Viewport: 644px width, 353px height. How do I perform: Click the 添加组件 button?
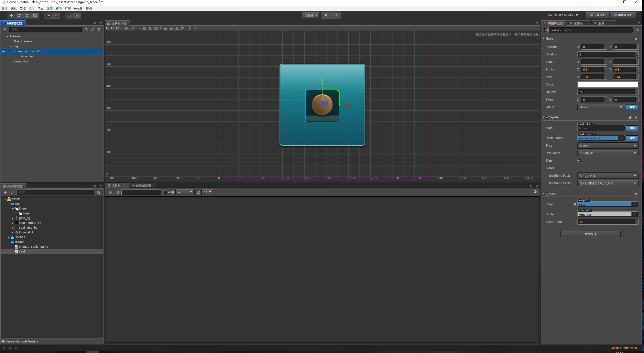tap(590, 234)
